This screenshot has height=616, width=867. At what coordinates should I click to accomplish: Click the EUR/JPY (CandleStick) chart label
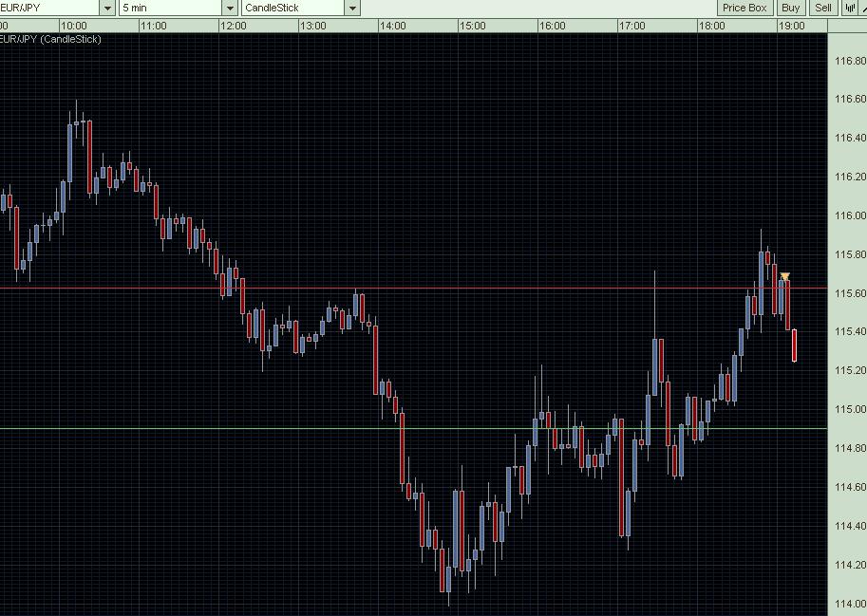(49, 39)
